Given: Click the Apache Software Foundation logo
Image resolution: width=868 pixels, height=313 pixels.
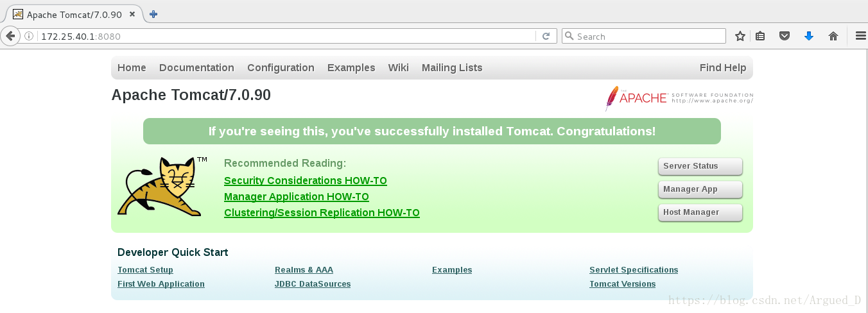Looking at the screenshot, I should click(x=679, y=98).
